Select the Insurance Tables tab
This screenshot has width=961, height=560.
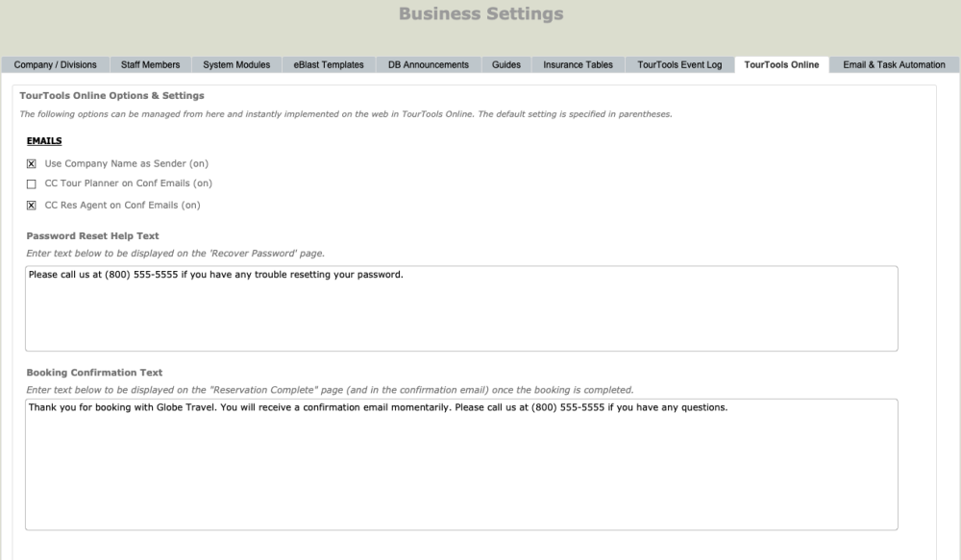pyautogui.click(x=577, y=64)
